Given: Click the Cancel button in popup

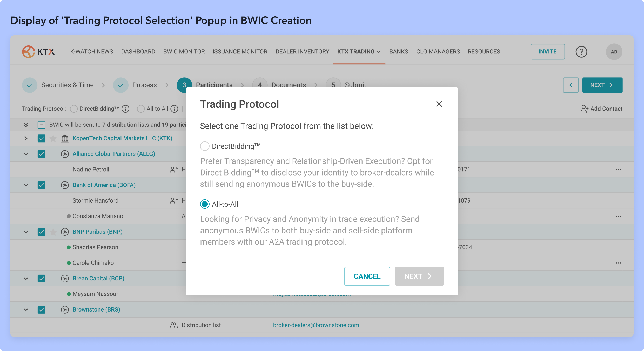Looking at the screenshot, I should (367, 276).
